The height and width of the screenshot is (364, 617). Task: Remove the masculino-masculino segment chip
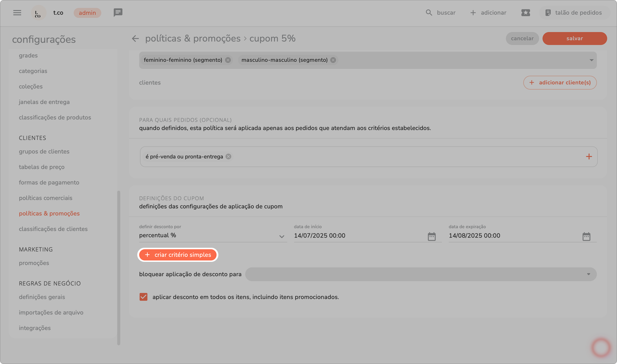point(333,60)
